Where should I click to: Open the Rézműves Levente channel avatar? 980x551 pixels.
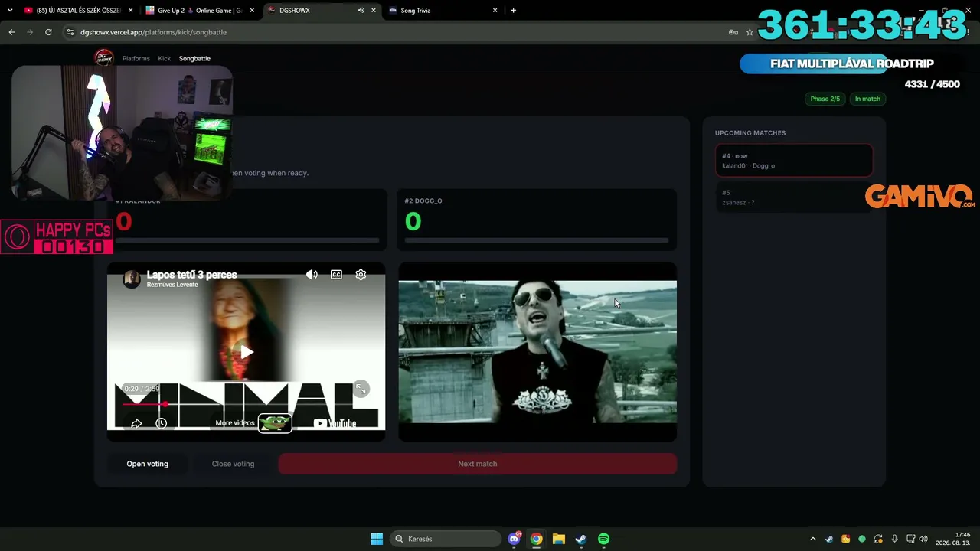pyautogui.click(x=132, y=279)
